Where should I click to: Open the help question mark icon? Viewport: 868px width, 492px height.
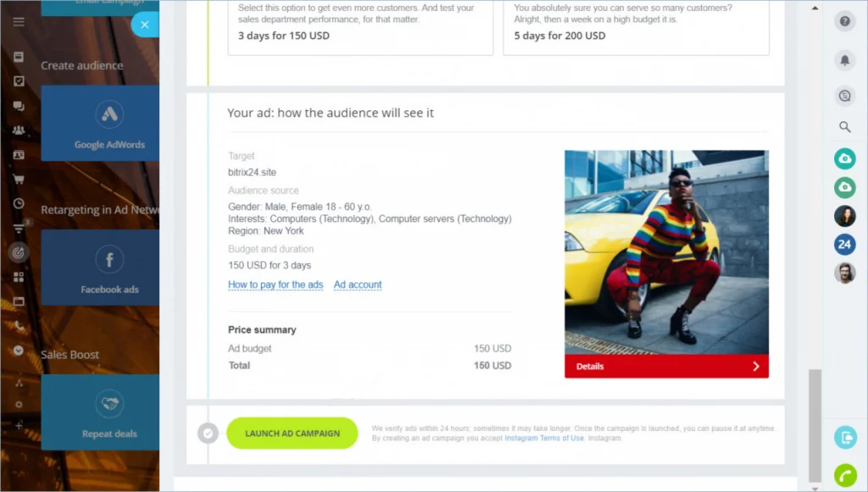point(844,22)
